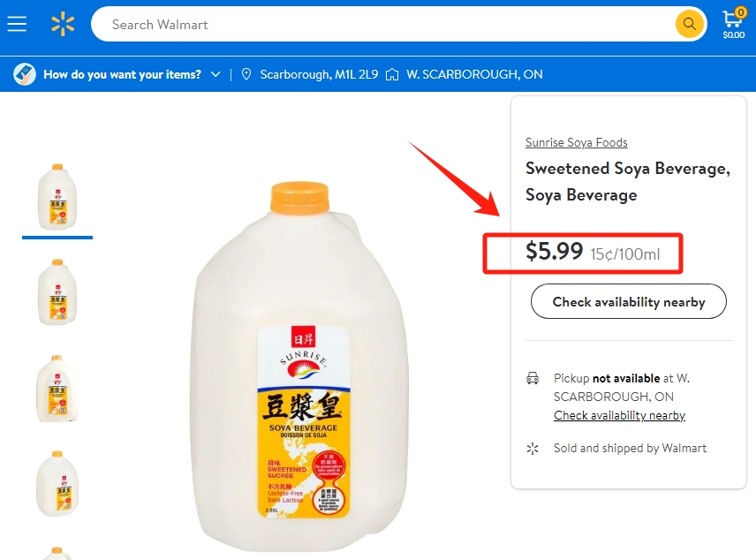
Task: Select the first product thumbnail
Action: (57, 197)
